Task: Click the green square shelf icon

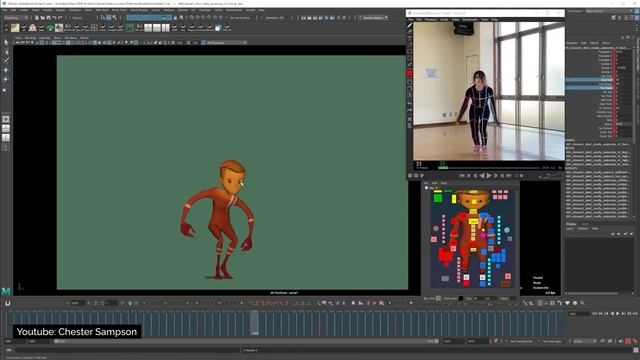Action: 130,28
